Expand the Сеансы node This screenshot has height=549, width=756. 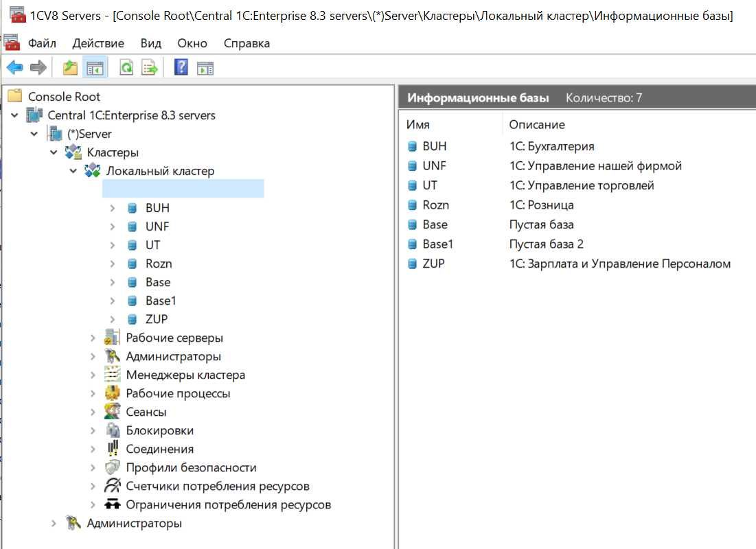pos(93,412)
